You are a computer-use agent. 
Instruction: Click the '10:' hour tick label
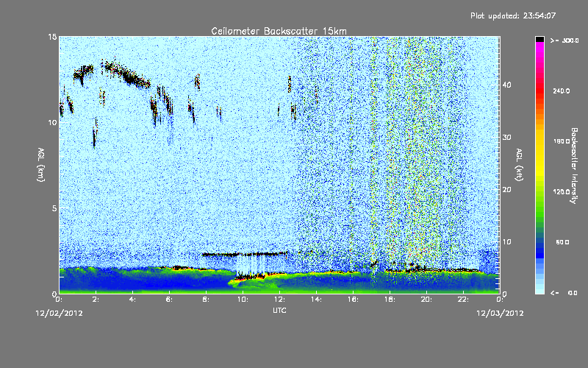pos(243,300)
